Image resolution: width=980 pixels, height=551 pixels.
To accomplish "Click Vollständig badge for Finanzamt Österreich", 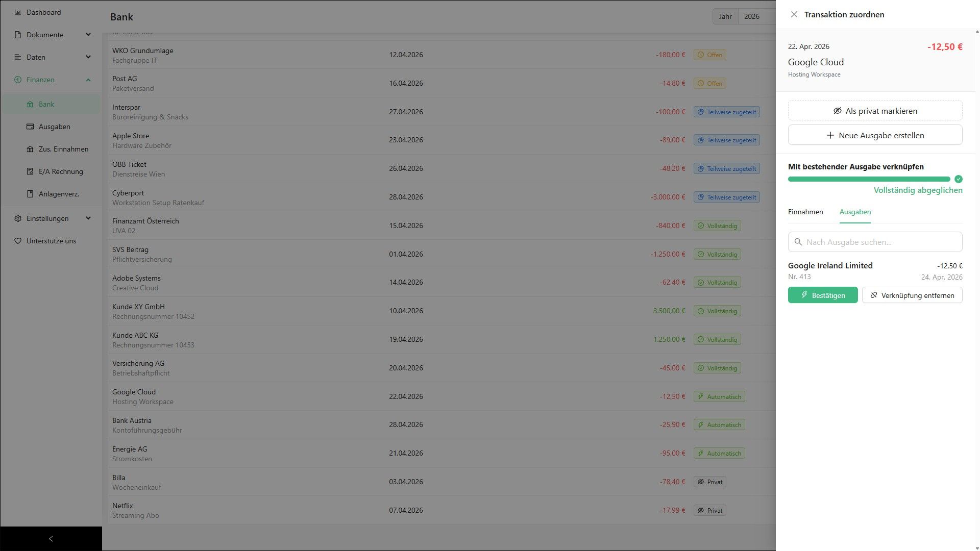I will coord(717,226).
